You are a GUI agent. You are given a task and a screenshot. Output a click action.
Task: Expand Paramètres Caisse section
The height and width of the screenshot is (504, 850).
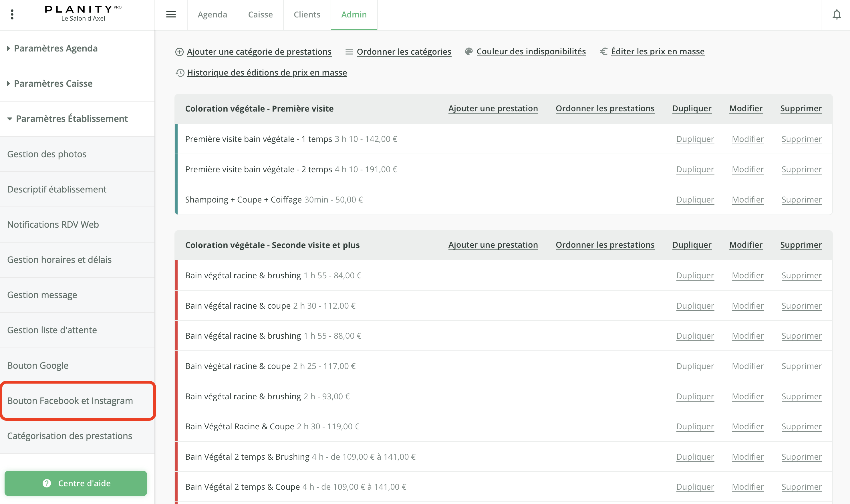coord(53,84)
